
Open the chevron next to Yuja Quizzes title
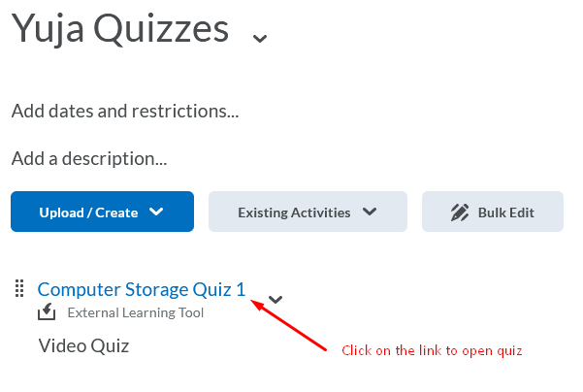pyautogui.click(x=259, y=38)
